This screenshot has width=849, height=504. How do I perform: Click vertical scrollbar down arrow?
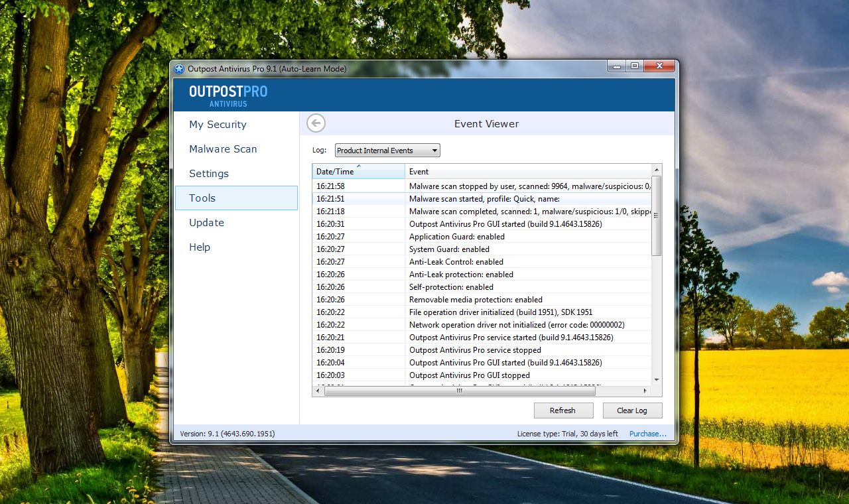(657, 380)
